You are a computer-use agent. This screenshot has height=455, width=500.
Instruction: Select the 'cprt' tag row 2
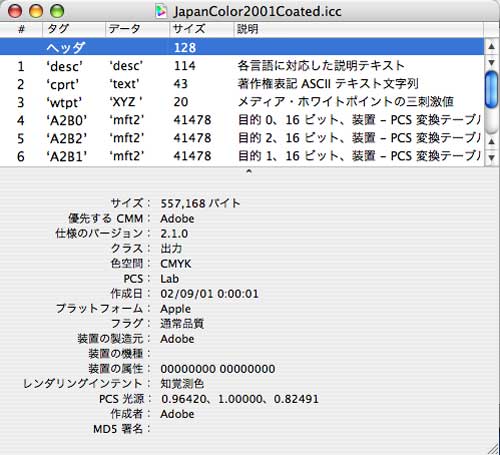point(242,84)
